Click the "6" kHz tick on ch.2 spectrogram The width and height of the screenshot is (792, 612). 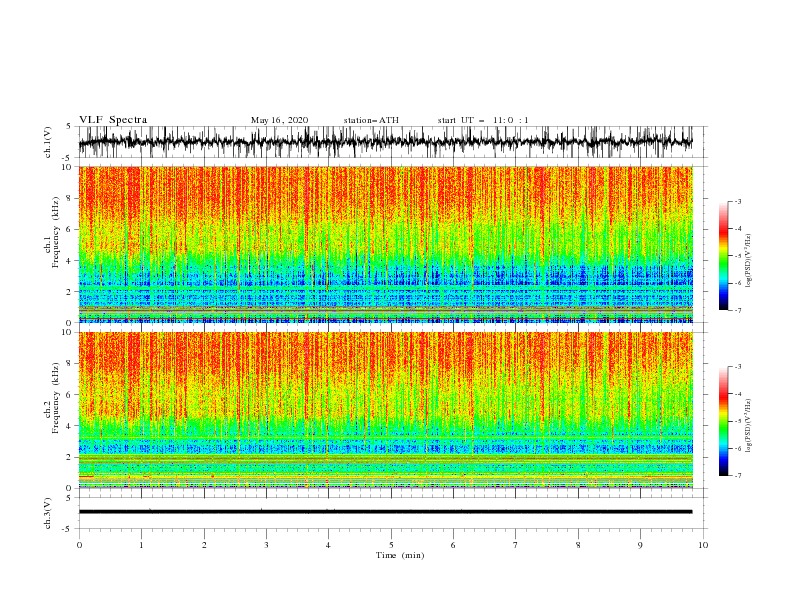click(69, 395)
